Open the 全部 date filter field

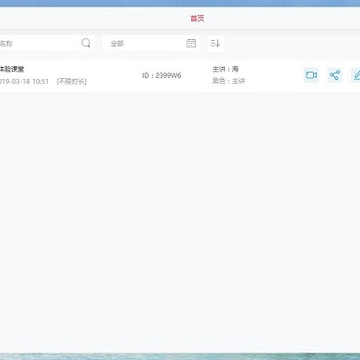[151, 43]
